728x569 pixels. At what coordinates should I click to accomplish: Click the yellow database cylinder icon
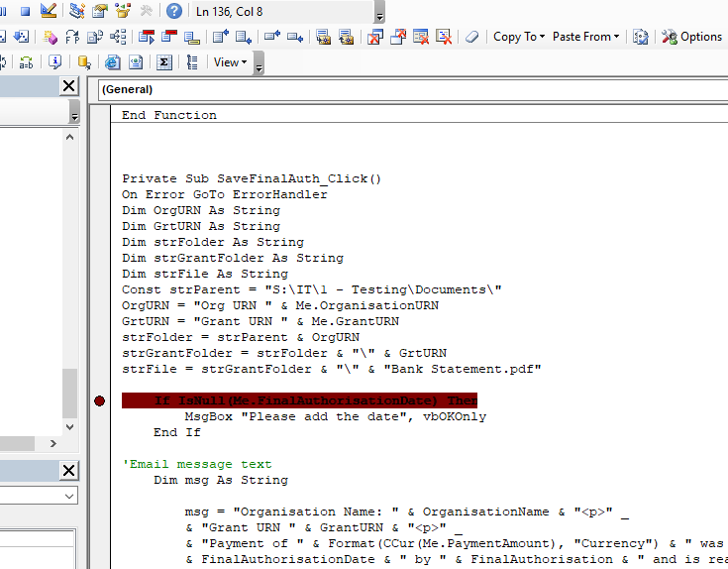(84, 62)
